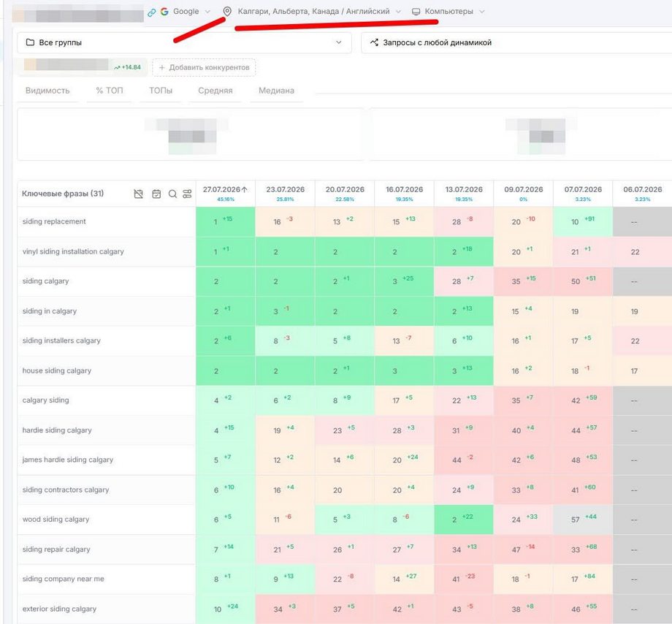
Task: Click siding company near me cell for 13.07.2026
Action: tap(464, 579)
